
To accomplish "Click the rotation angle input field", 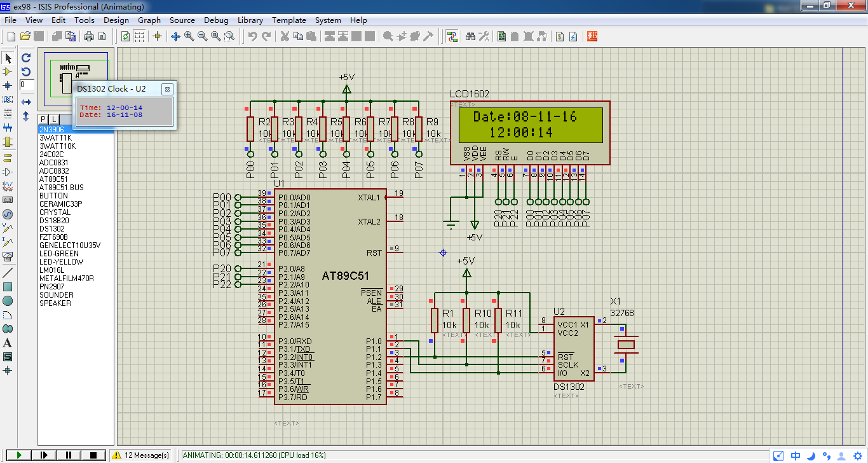I will [x=27, y=85].
